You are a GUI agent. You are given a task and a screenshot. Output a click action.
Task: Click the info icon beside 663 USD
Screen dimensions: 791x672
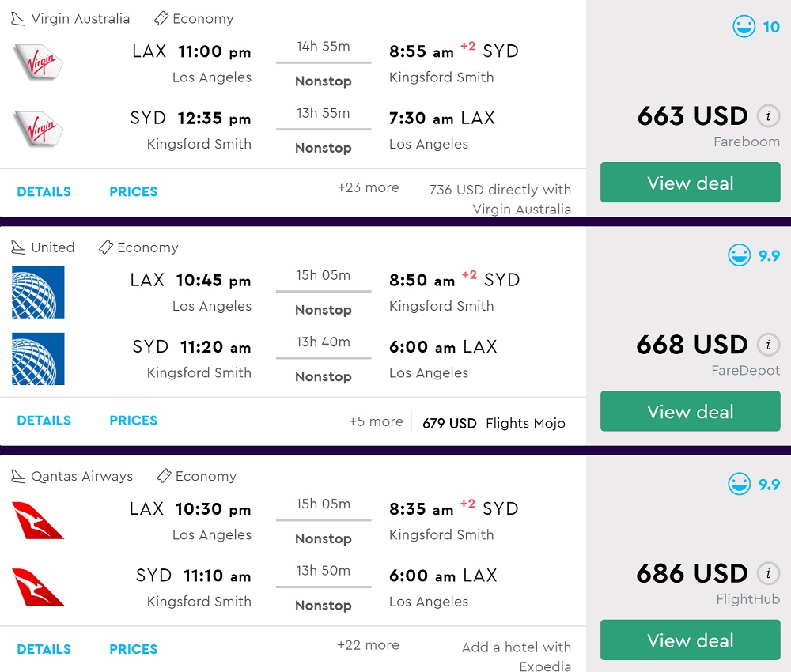[767, 116]
